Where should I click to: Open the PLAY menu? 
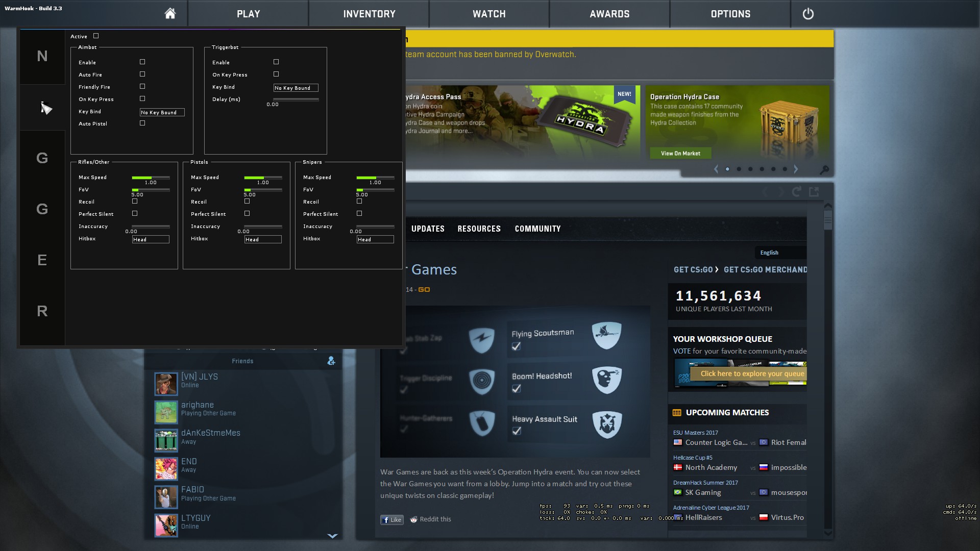[x=249, y=14]
